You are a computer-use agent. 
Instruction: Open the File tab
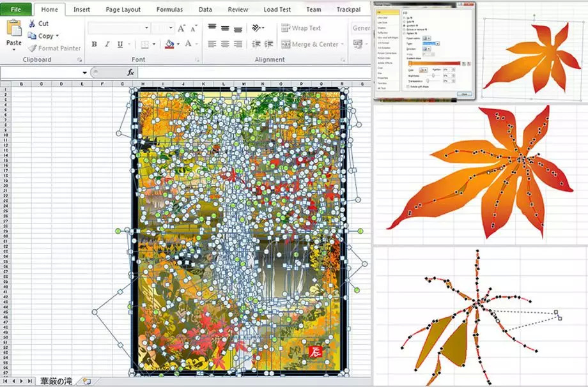(16, 10)
